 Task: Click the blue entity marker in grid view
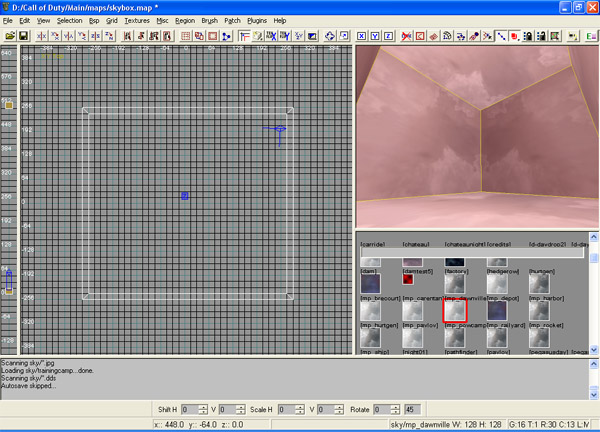184,196
